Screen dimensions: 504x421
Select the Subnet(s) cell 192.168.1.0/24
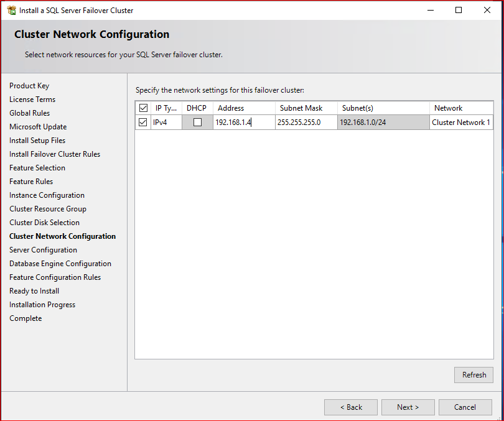pyautogui.click(x=383, y=123)
